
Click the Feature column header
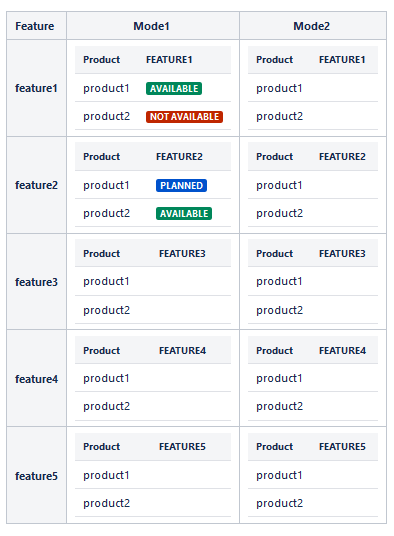click(35, 26)
